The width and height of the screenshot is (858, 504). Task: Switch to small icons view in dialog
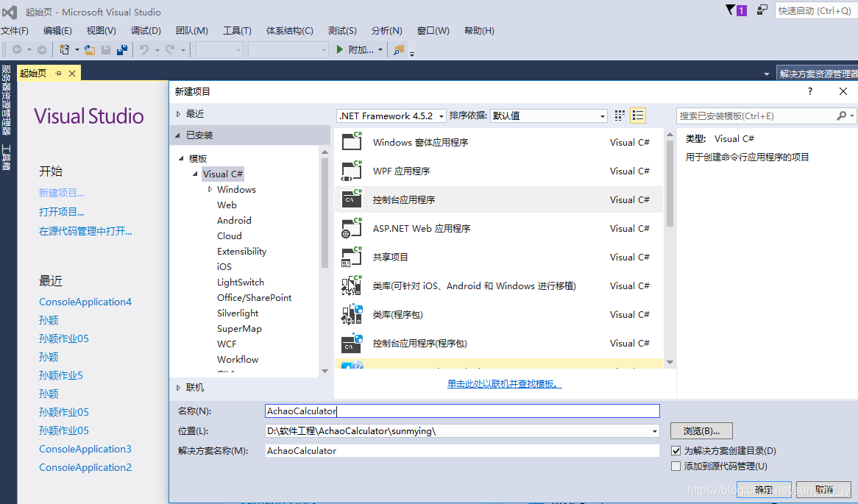coord(620,116)
